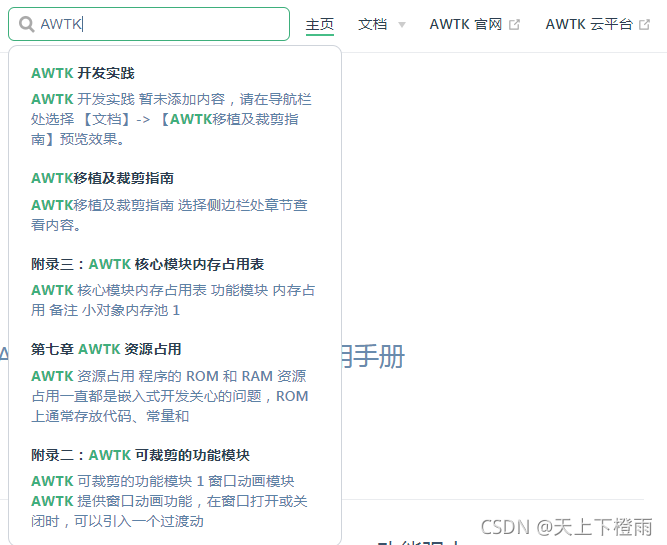The height and width of the screenshot is (545, 667).
Task: Open the AWTK 官网 link
Action: click(x=466, y=24)
